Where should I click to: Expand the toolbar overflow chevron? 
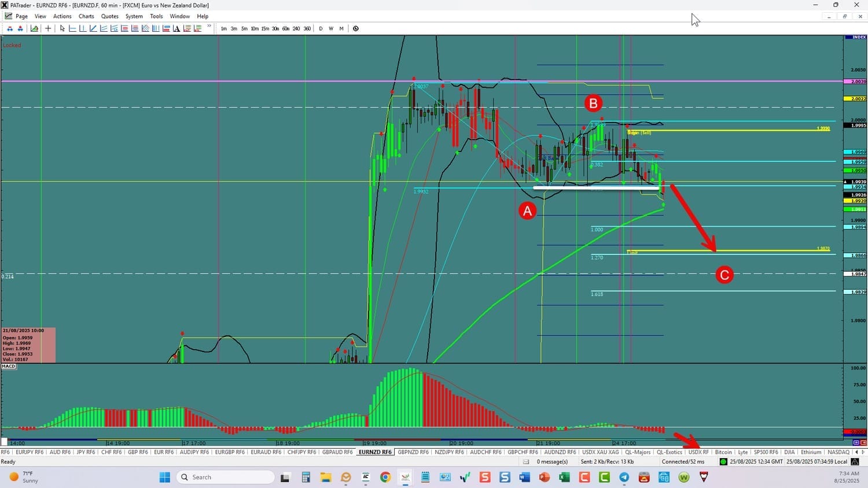click(209, 27)
